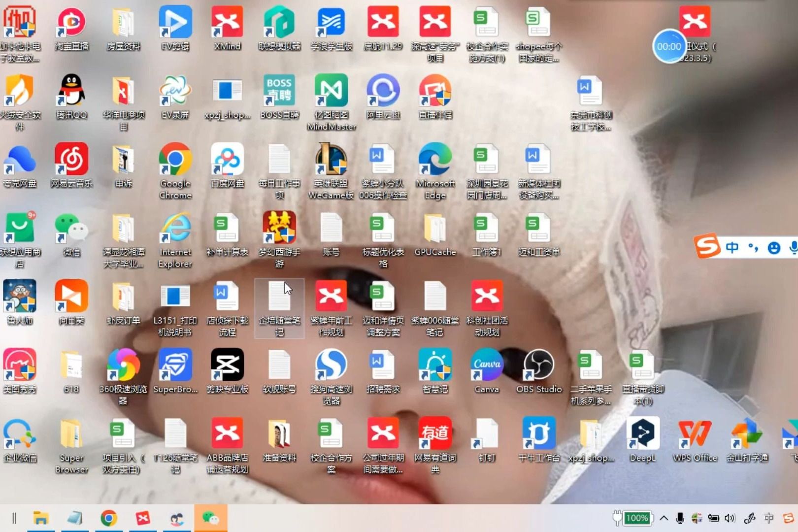Open Chrome from the taskbar
The width and height of the screenshot is (798, 532).
[108, 518]
